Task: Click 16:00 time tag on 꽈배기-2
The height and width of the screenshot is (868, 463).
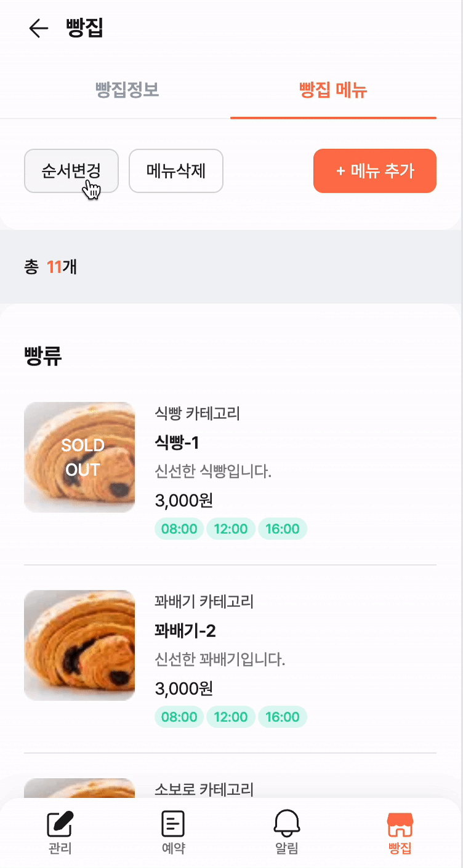Action: click(283, 717)
